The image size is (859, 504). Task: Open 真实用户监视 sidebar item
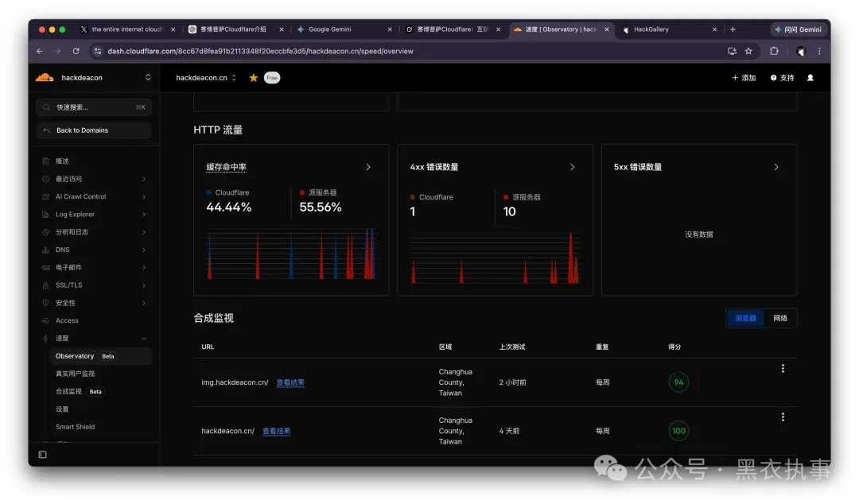tap(75, 374)
